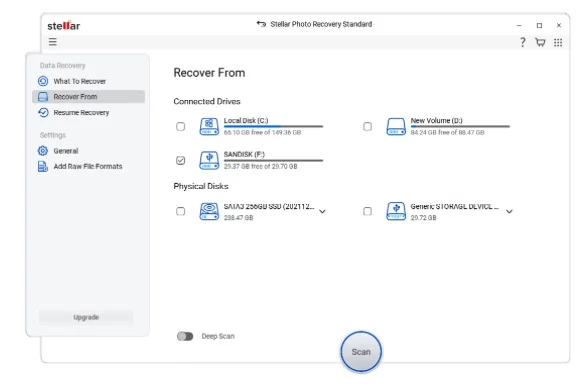Click the Generic STORAGE DEVICE disk icon
Viewport: 586px width, 389px height.
tap(396, 212)
